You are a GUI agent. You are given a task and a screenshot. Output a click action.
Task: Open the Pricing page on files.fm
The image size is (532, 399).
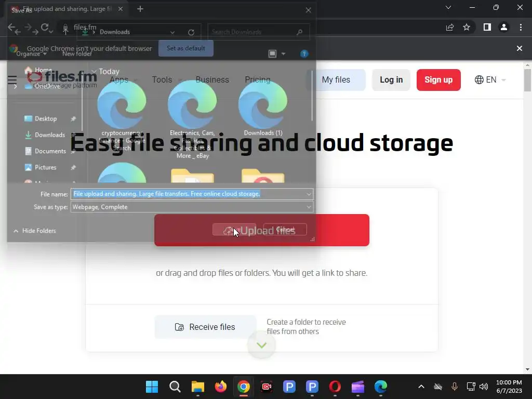(258, 79)
